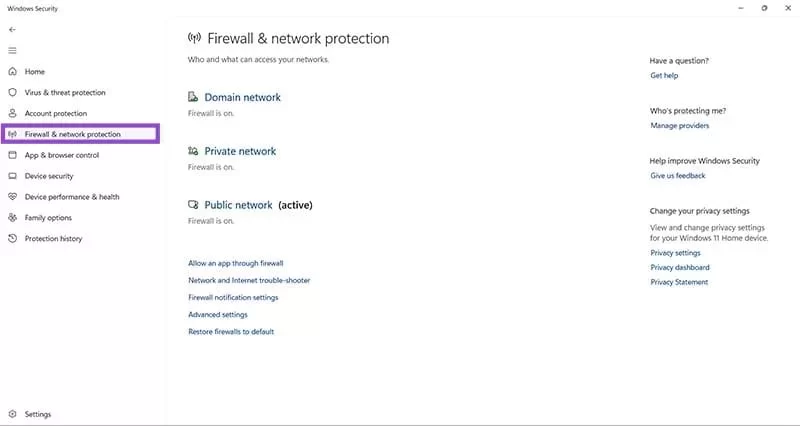Click the Device security icon

(x=13, y=176)
